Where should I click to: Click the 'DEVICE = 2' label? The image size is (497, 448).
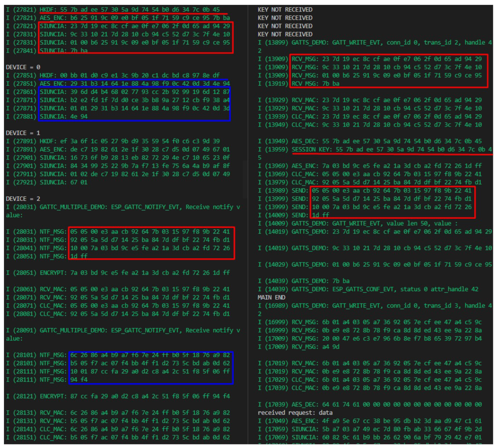point(23,199)
